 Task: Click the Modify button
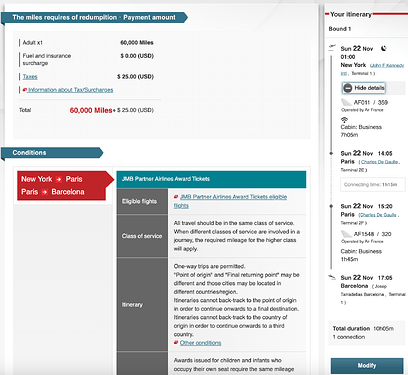[x=367, y=366]
